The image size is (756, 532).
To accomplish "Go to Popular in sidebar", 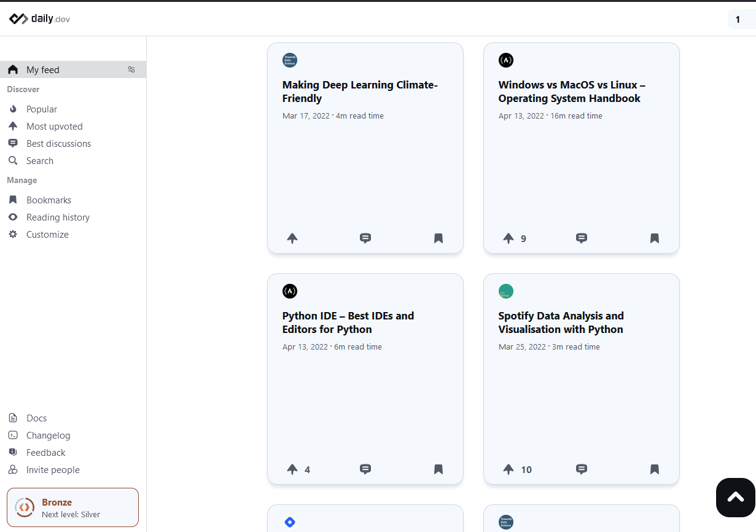I will pos(41,109).
